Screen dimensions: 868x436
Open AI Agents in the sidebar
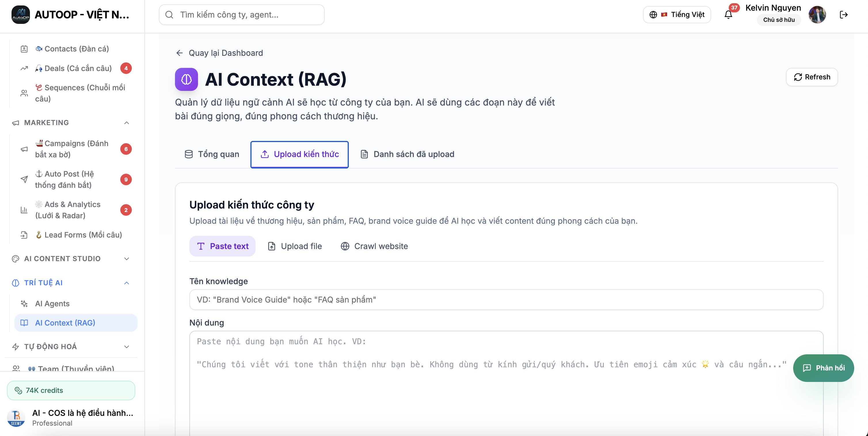point(52,304)
